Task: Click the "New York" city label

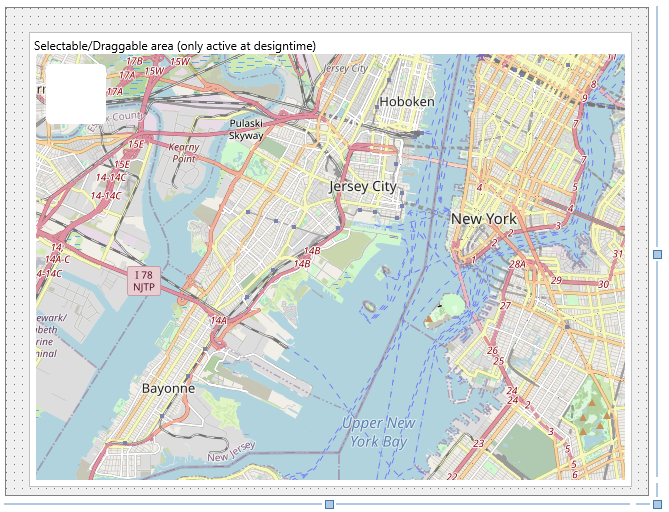Action: pos(484,219)
